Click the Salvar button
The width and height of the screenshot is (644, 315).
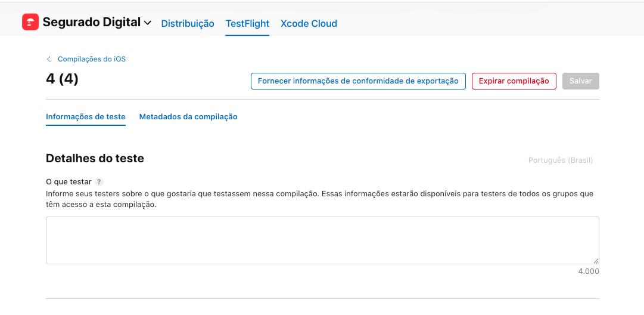(580, 81)
